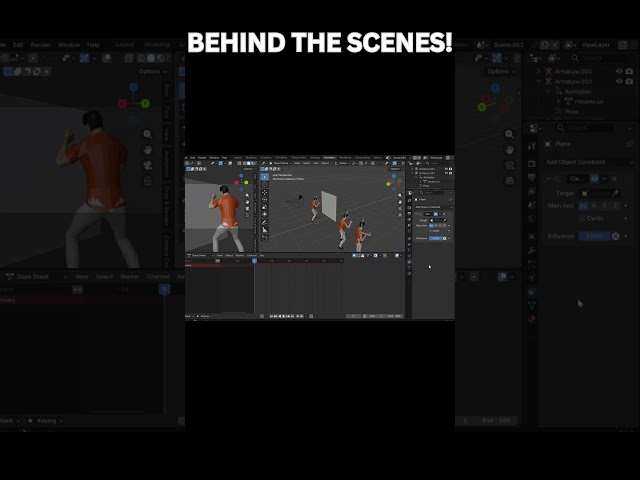Toggle Armature.002 eye icon in dimmed backdrop outliner

pos(619,81)
